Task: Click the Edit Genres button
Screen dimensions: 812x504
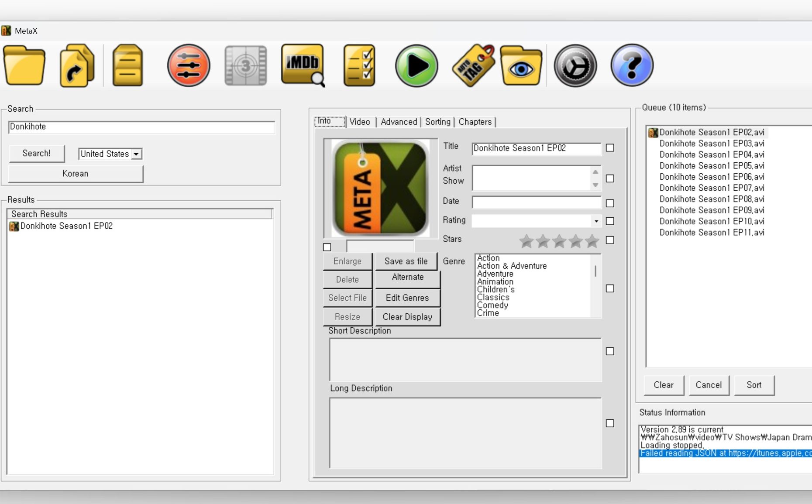Action: pos(408,298)
